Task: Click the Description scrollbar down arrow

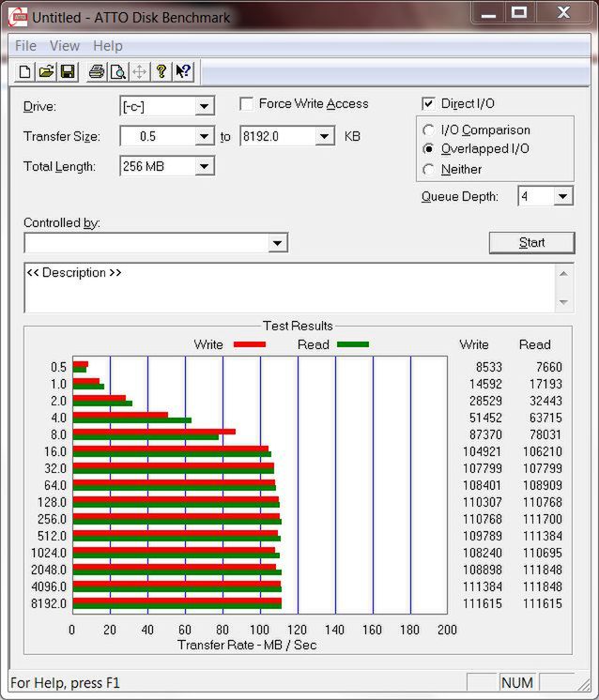Action: click(x=563, y=302)
